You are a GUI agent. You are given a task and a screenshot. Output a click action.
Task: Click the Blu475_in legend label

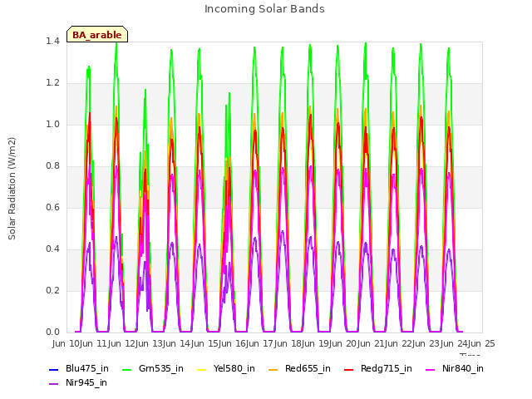(x=87, y=369)
